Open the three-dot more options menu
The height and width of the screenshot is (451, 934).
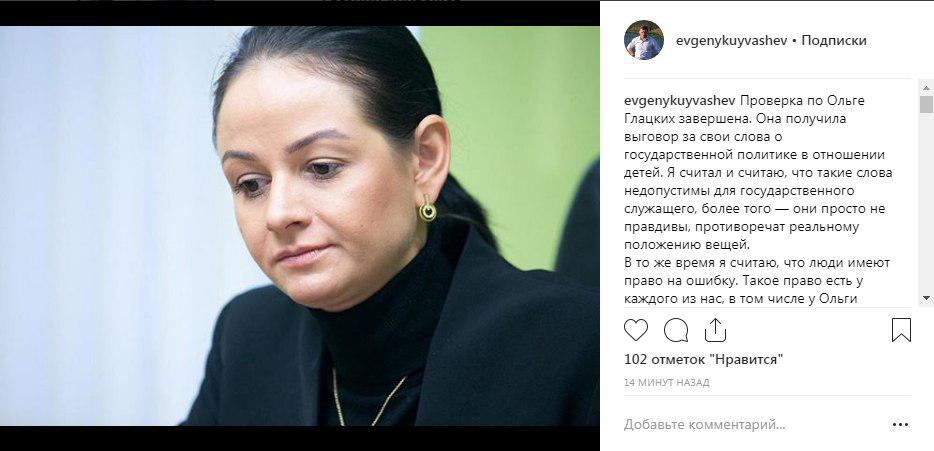pyautogui.click(x=900, y=425)
